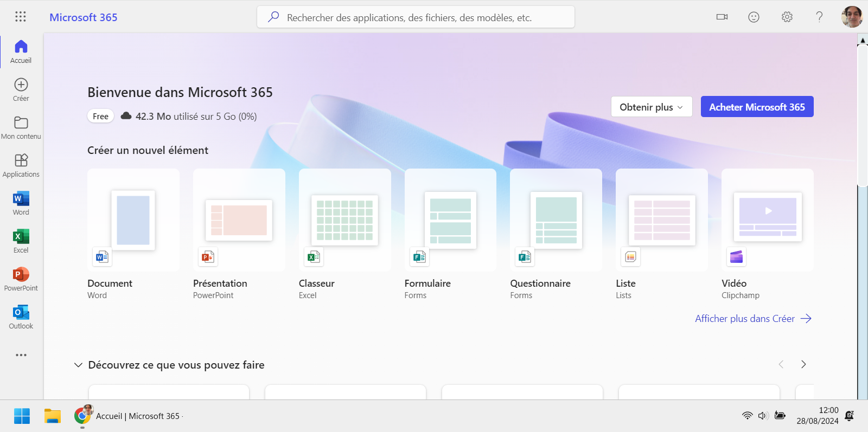
Task: Click the Wi-Fi icon in the system tray
Action: point(748,416)
